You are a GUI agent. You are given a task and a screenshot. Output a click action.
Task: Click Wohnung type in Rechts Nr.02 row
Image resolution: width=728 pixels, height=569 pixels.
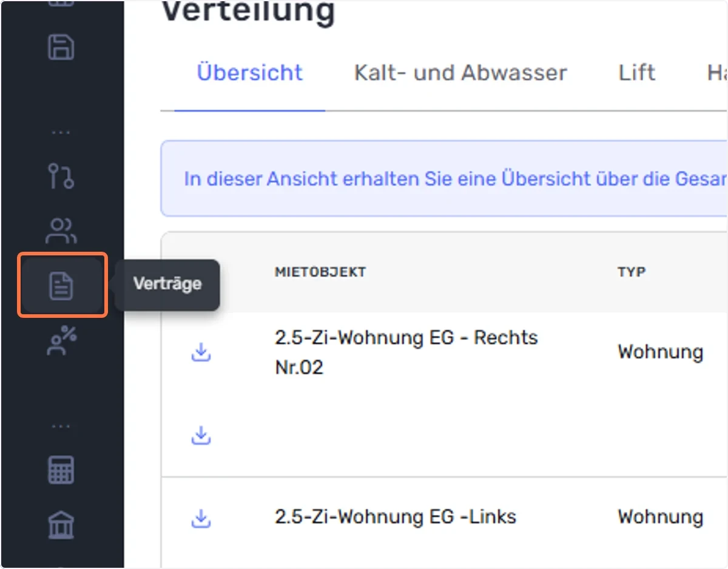pos(661,352)
